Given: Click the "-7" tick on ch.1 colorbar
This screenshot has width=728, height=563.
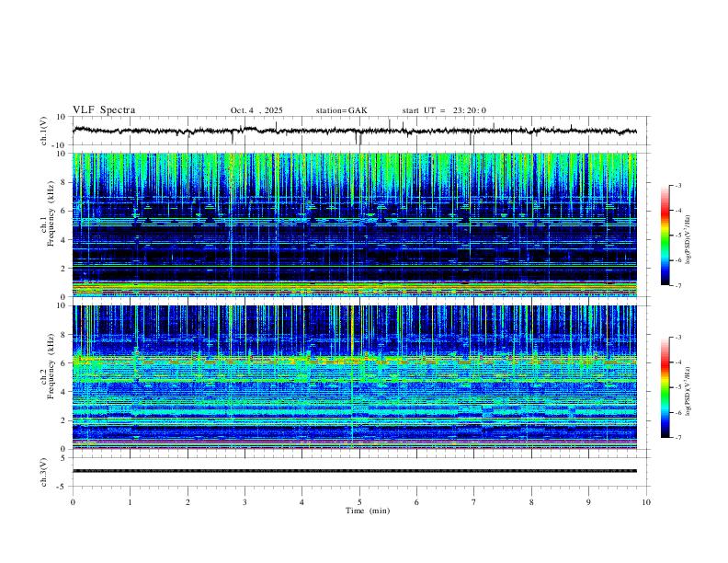Looking at the screenshot, I should (x=678, y=285).
